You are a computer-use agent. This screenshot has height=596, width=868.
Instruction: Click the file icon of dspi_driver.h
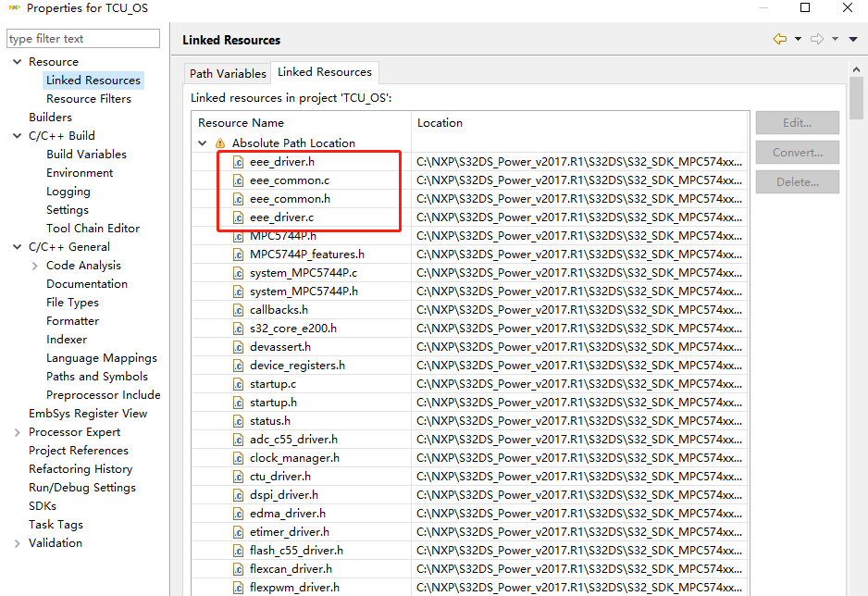238,495
